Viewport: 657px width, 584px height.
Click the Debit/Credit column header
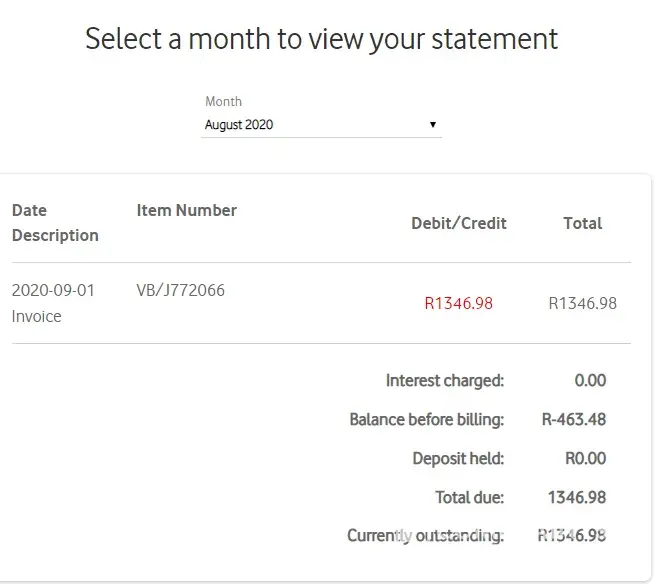click(458, 223)
